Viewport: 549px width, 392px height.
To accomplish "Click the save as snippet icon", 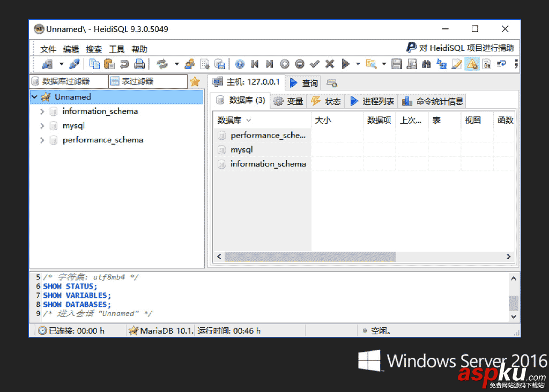I will coord(412,64).
